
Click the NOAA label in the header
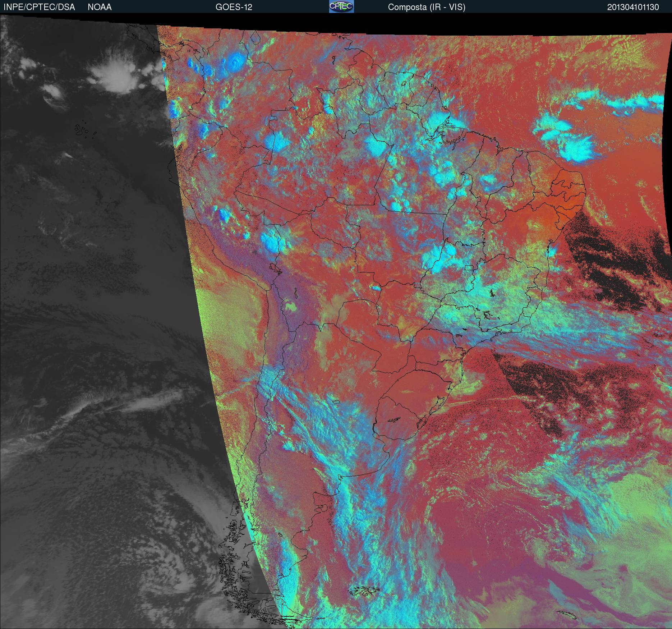[x=100, y=7]
